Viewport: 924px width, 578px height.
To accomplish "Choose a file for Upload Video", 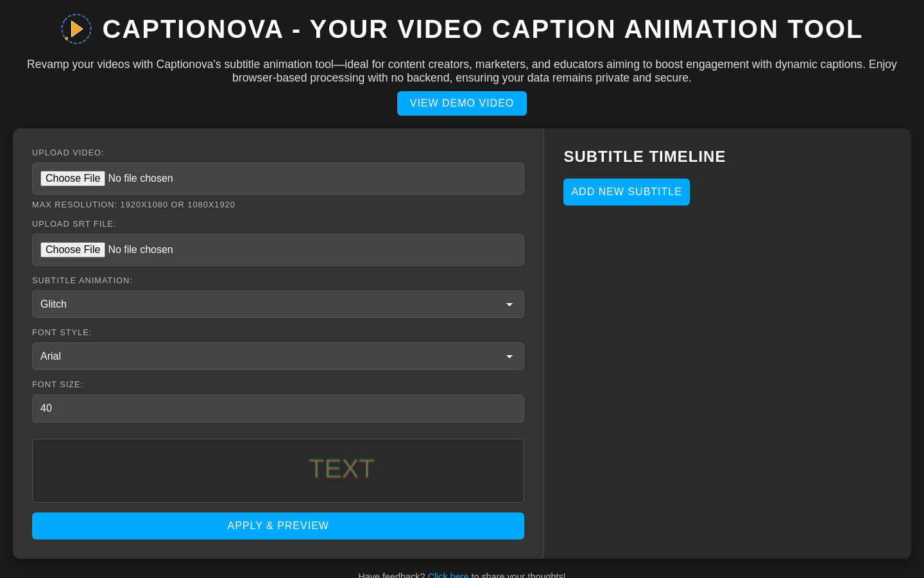I will (x=73, y=179).
